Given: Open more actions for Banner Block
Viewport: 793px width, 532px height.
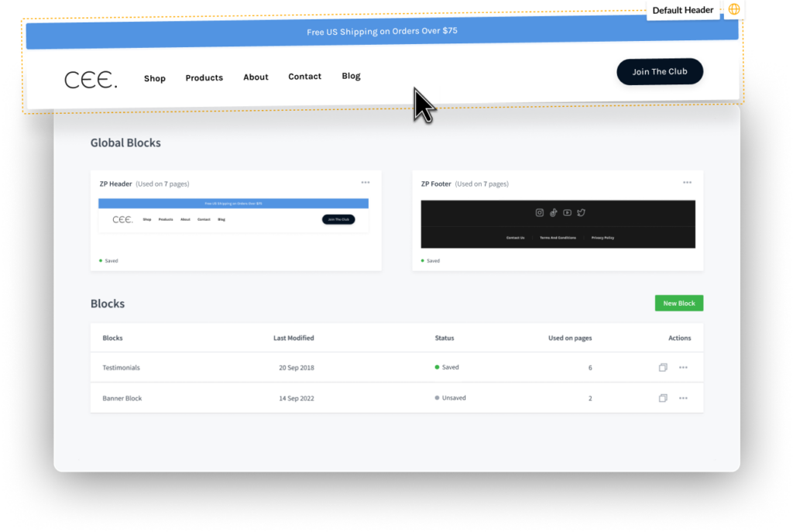Looking at the screenshot, I should pos(683,398).
